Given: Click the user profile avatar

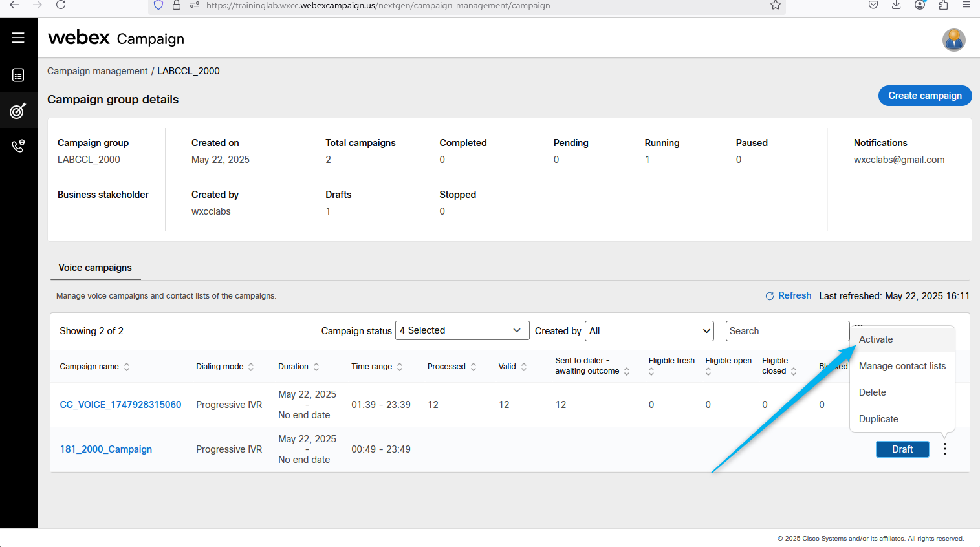Looking at the screenshot, I should point(953,40).
